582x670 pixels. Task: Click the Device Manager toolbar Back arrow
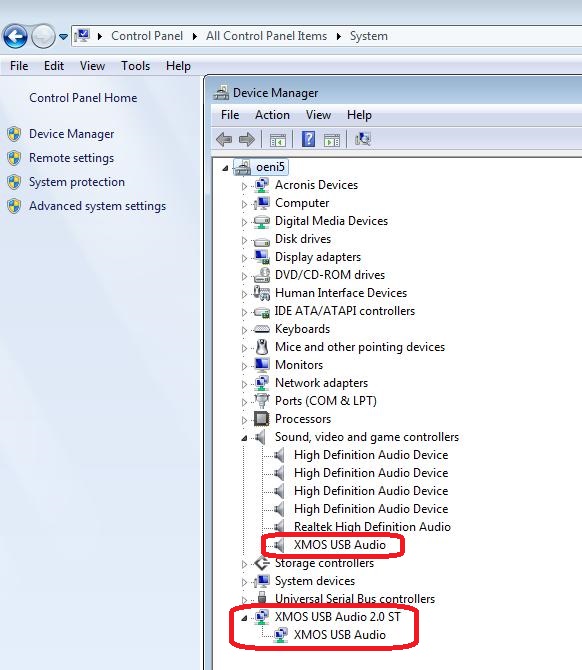click(224, 139)
